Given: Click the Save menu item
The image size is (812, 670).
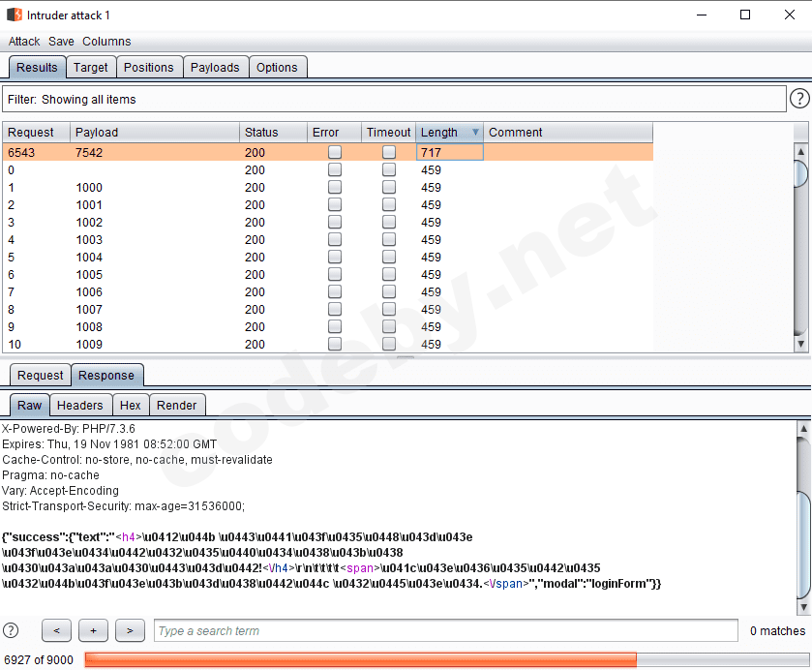Looking at the screenshot, I should coord(61,42).
